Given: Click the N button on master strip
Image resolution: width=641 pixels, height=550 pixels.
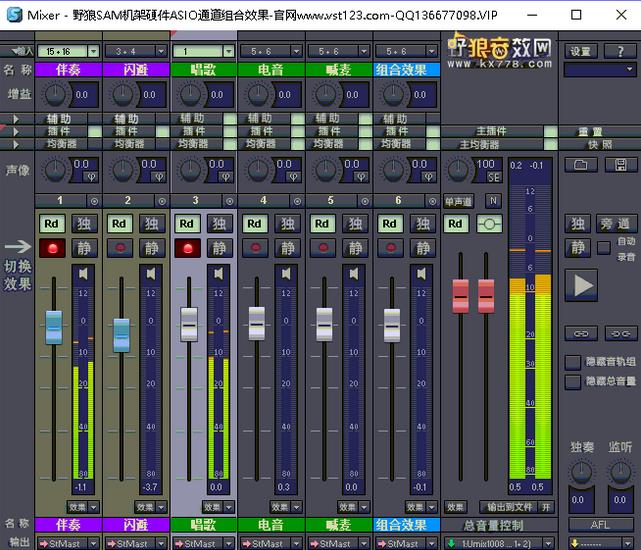Looking at the screenshot, I should pos(493,201).
